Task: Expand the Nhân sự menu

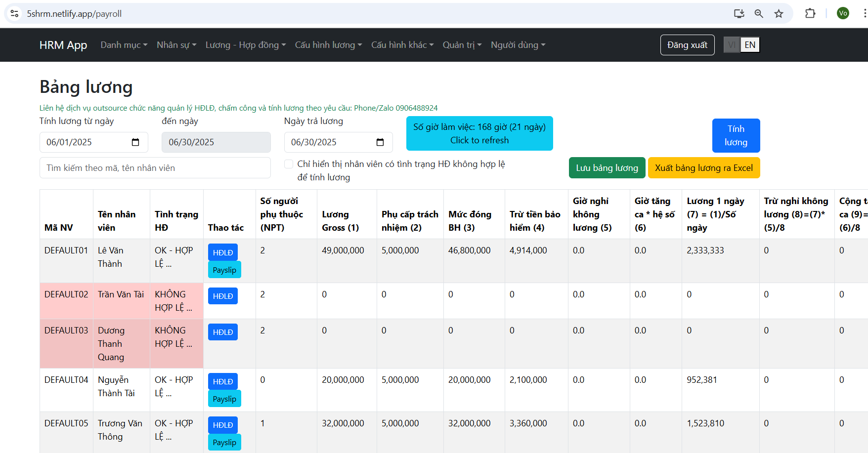Action: (x=176, y=45)
